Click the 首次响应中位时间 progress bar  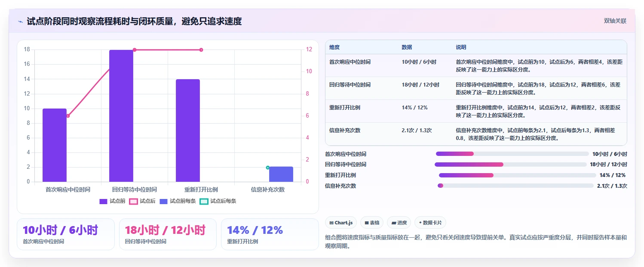point(512,154)
